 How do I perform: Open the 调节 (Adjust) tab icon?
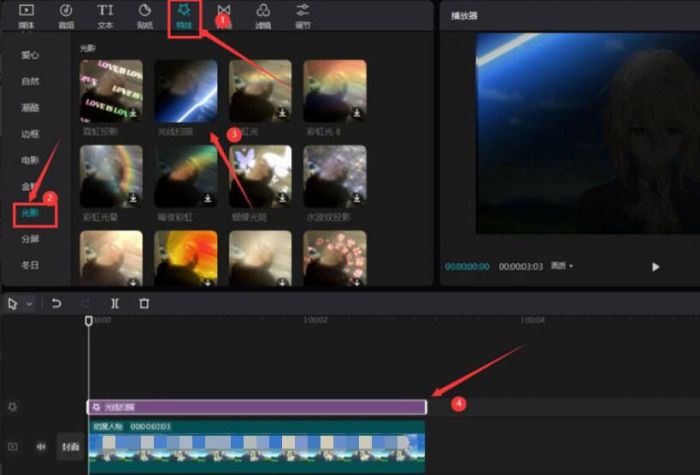301,13
